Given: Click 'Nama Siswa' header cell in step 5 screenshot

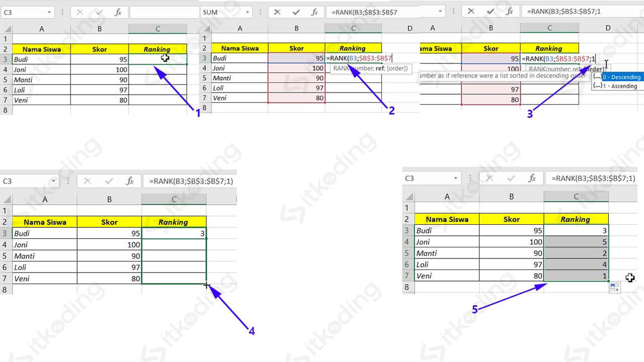Looking at the screenshot, I should 447,219.
